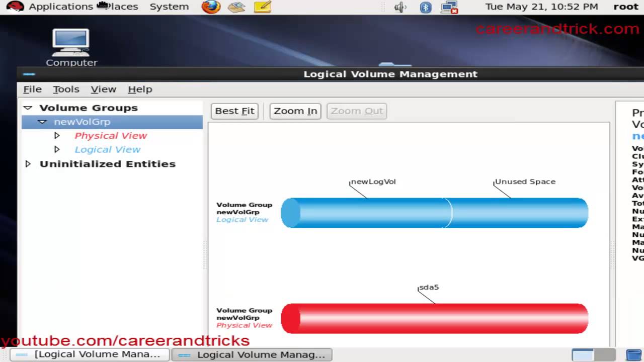Select the newLogVol segment of blue cylinder
The width and height of the screenshot is (644, 362).
[x=366, y=213]
